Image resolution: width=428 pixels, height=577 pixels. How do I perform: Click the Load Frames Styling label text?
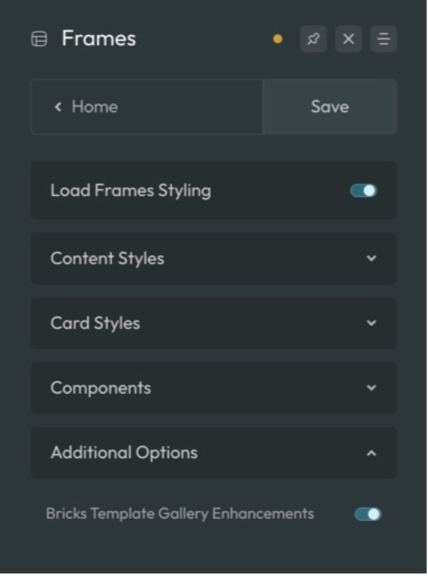[x=131, y=191]
